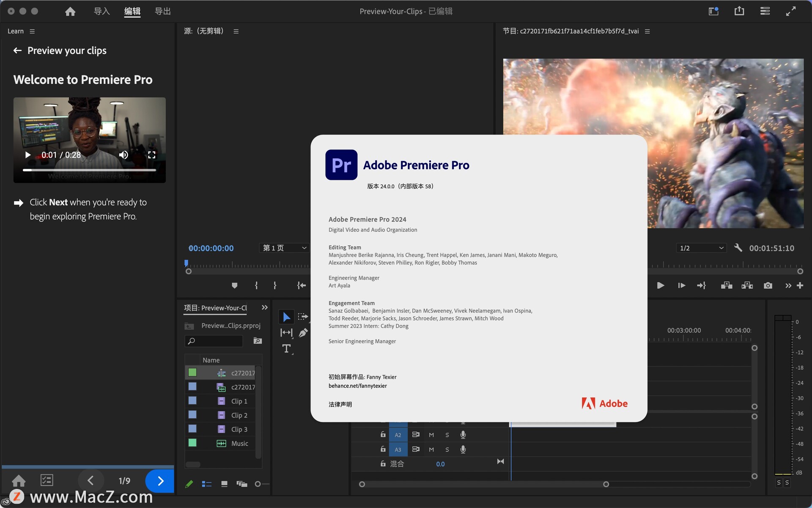The width and height of the screenshot is (812, 508).
Task: Mark In point in Source monitor
Action: click(x=256, y=286)
